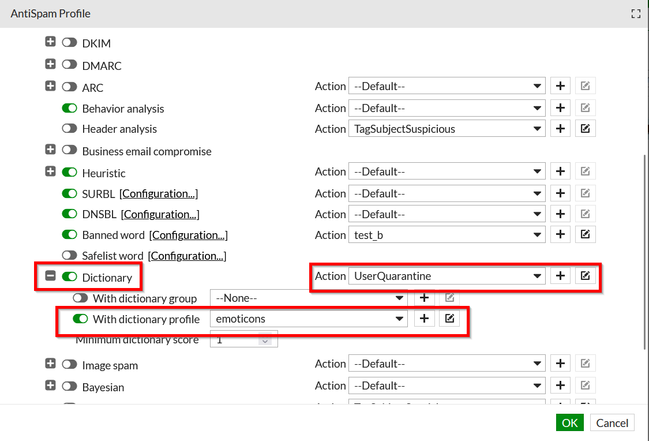Screen dimensions: 649x441
Task: Open the emoticons dictionary profile dropdown
Action: coord(308,319)
